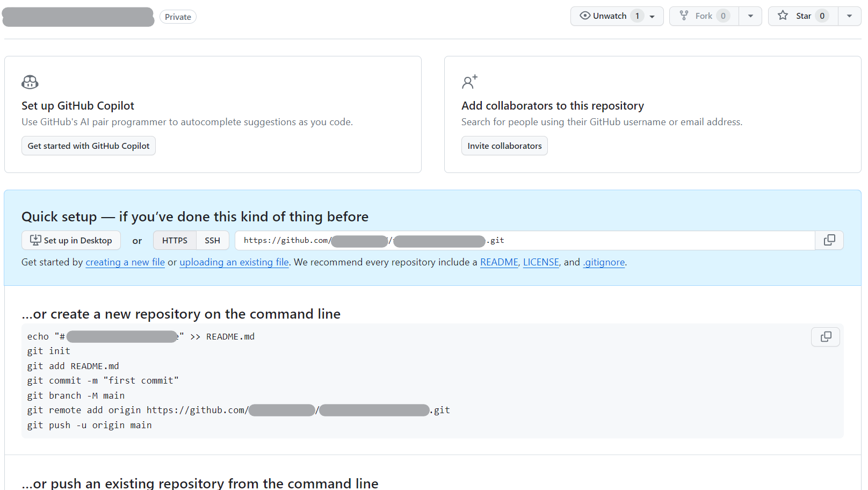Open the watch settings dropdown
The image size is (868, 490).
click(652, 16)
